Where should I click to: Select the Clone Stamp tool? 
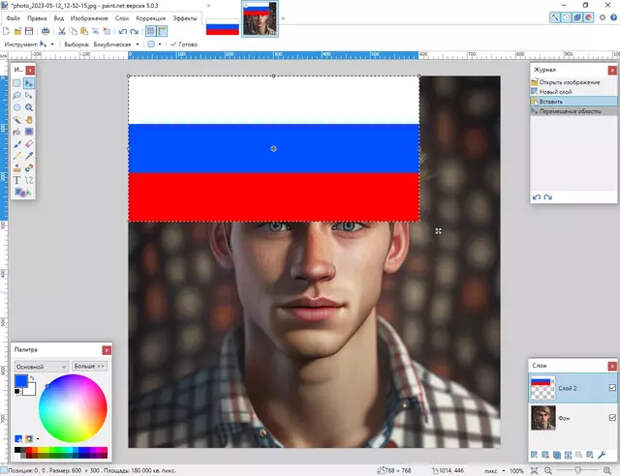click(x=17, y=168)
